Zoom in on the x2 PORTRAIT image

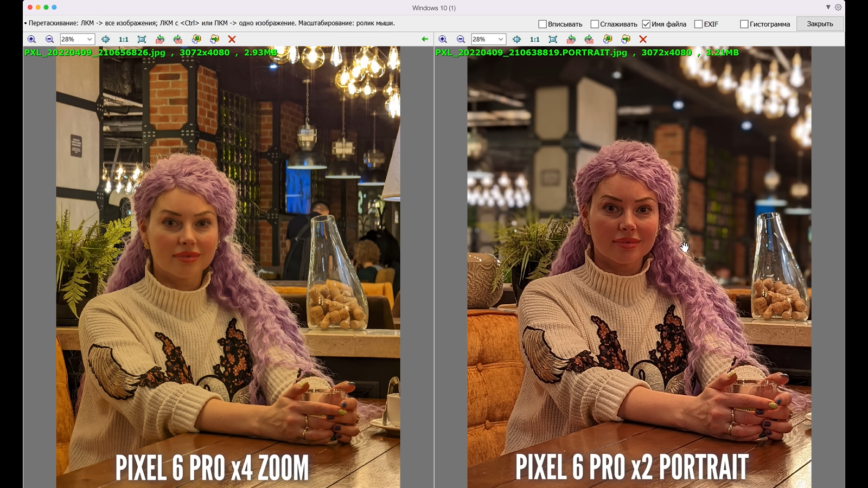(x=443, y=39)
